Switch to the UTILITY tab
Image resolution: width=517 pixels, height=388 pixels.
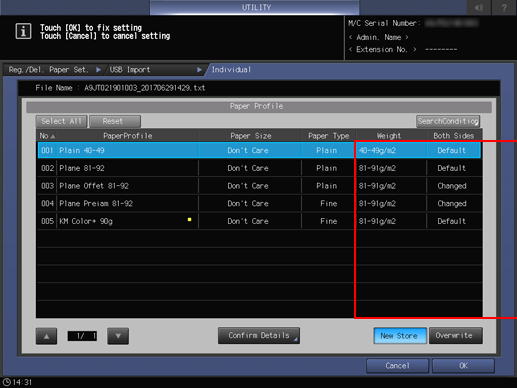(255, 7)
